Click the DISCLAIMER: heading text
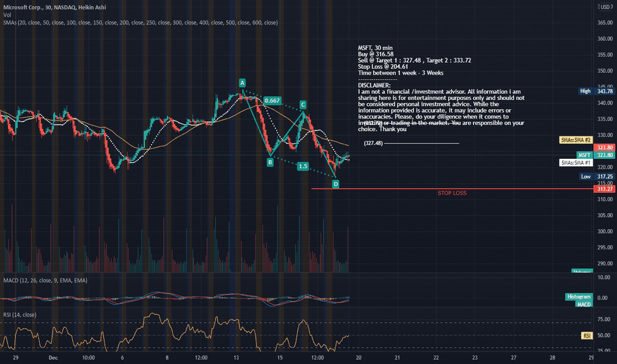The image size is (617, 364). coord(374,85)
